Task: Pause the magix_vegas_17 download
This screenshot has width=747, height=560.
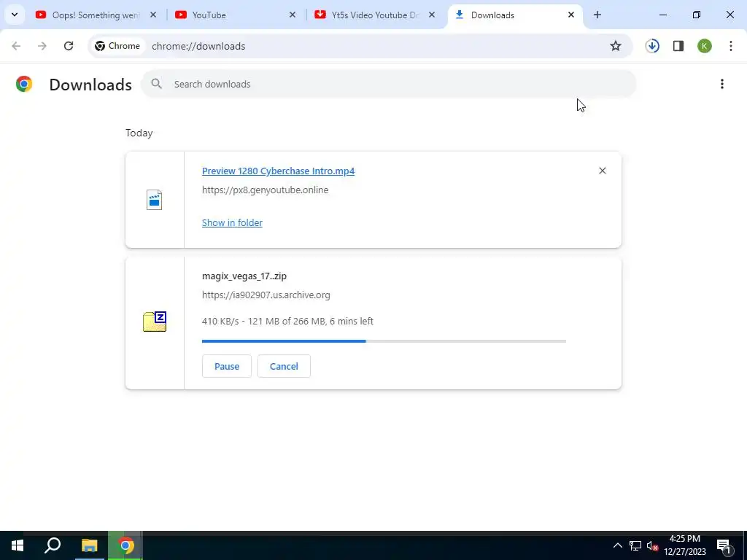Action: [226, 366]
